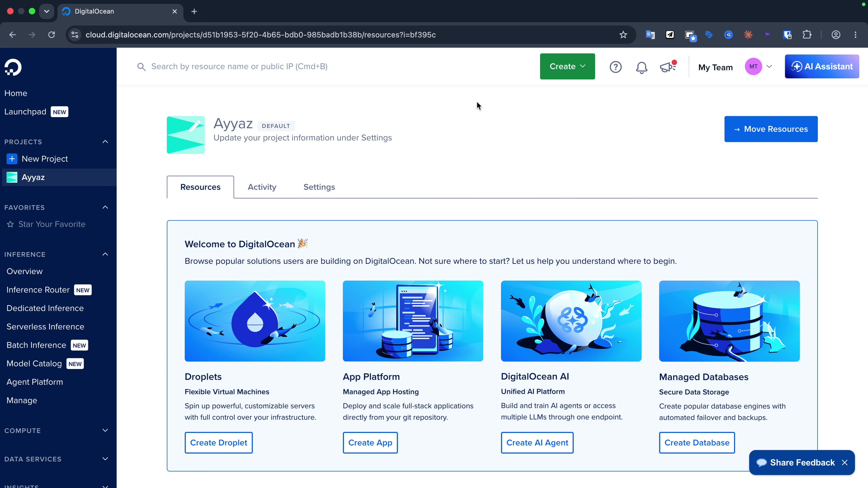The width and height of the screenshot is (868, 488).
Task: Open the Google Translate extension
Action: 650,35
